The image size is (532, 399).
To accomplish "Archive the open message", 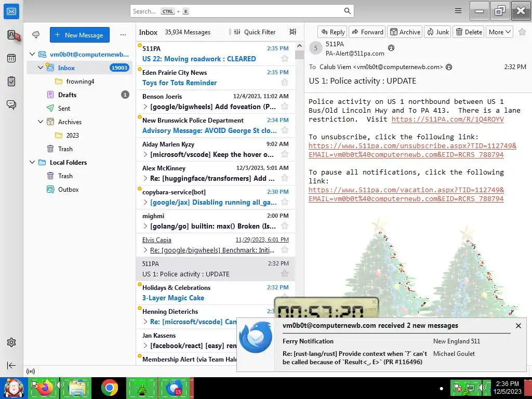I will pos(405,32).
